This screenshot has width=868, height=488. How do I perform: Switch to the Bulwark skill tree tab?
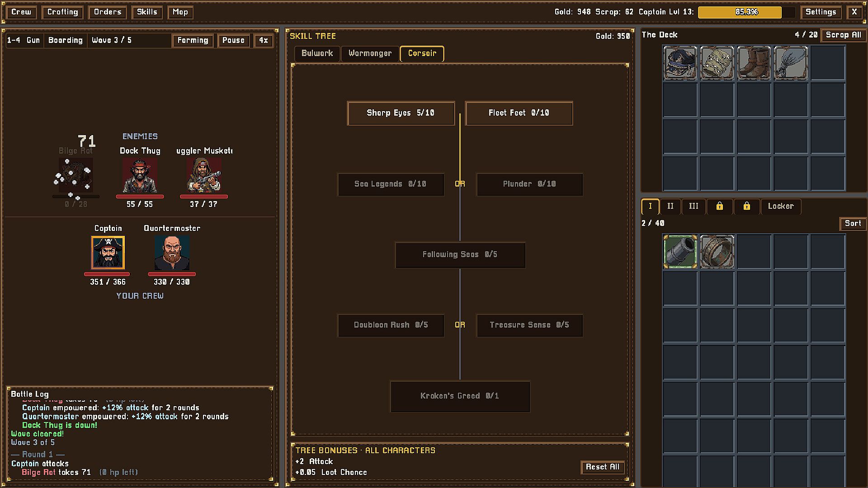point(317,53)
